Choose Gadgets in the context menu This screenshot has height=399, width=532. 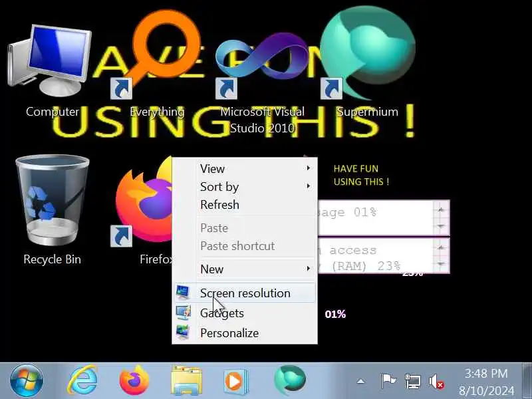pos(245,313)
